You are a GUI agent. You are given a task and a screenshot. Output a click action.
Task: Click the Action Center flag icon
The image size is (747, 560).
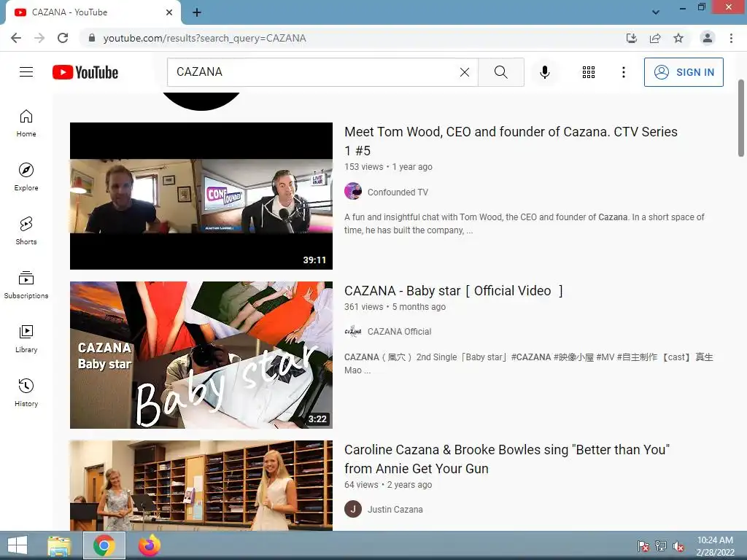tap(643, 546)
